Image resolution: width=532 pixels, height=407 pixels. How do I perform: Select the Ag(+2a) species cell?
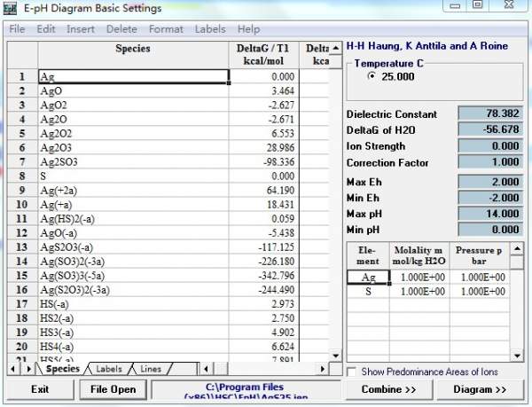pos(133,191)
